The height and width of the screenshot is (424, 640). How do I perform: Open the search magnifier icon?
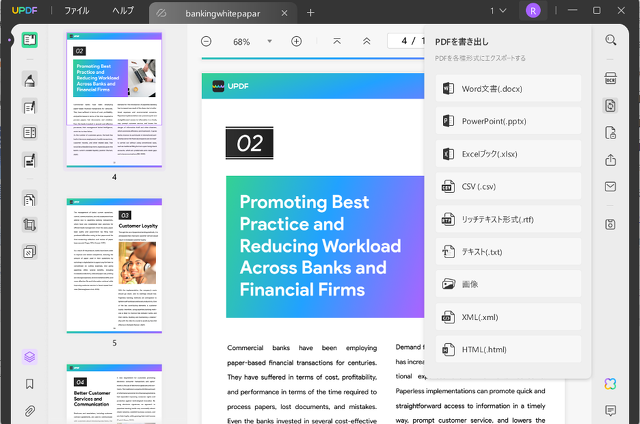pyautogui.click(x=610, y=41)
